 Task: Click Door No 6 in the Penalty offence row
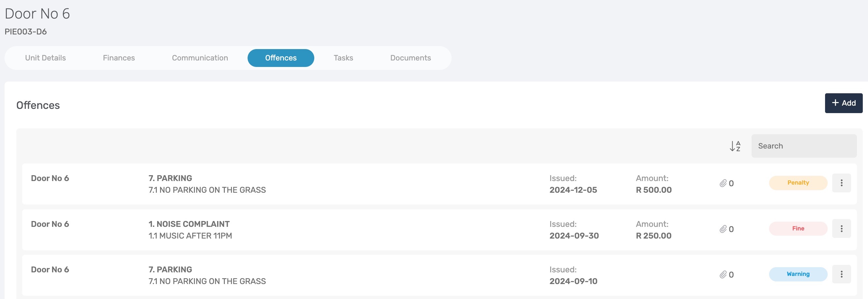click(x=50, y=178)
